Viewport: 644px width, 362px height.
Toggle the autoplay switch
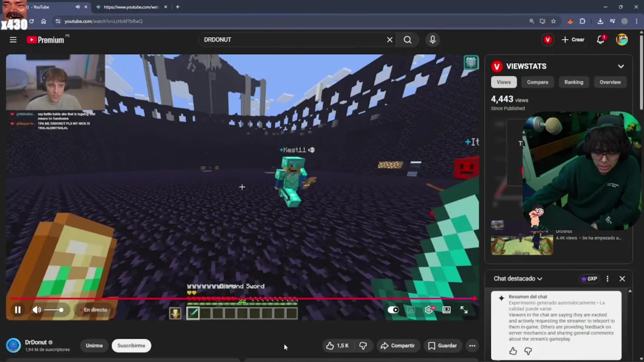point(393,310)
